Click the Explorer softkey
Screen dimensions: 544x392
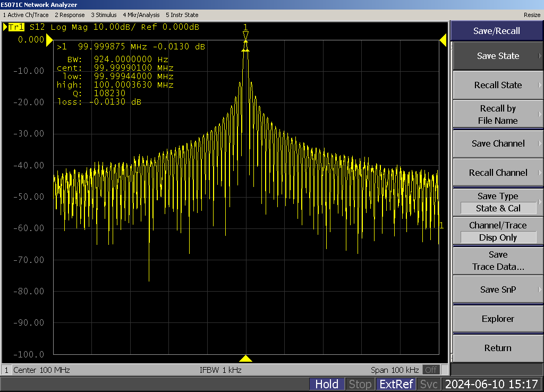(498, 319)
